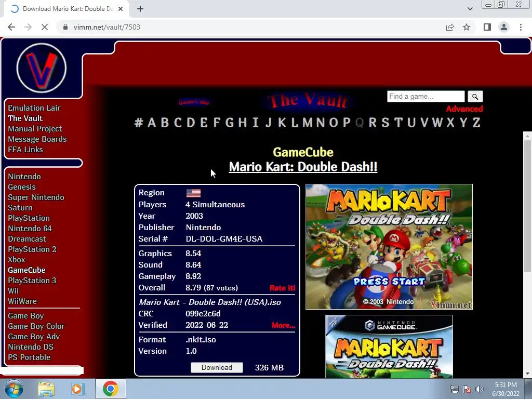Click the red More... link
The image size is (532, 399).
283,325
